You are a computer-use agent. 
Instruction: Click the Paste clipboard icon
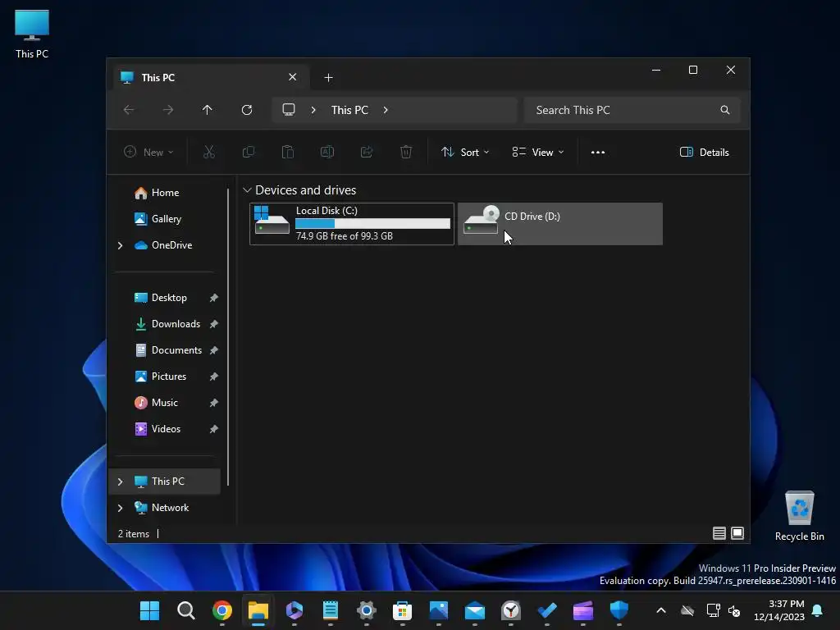[x=288, y=152]
